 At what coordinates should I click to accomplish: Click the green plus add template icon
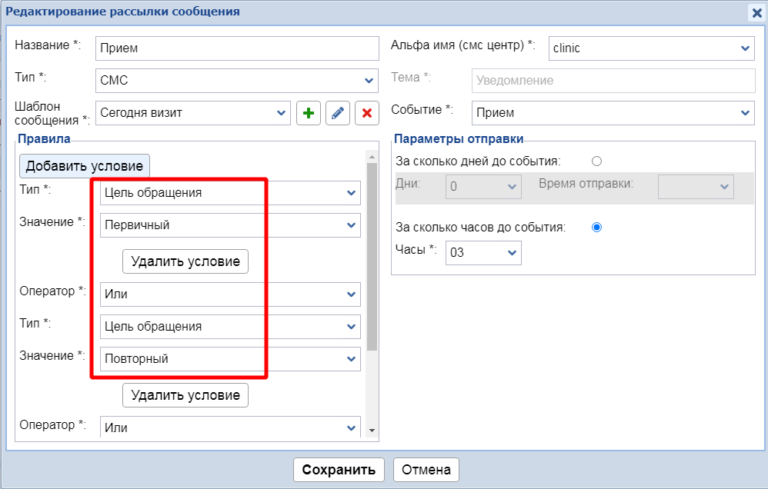pos(309,114)
